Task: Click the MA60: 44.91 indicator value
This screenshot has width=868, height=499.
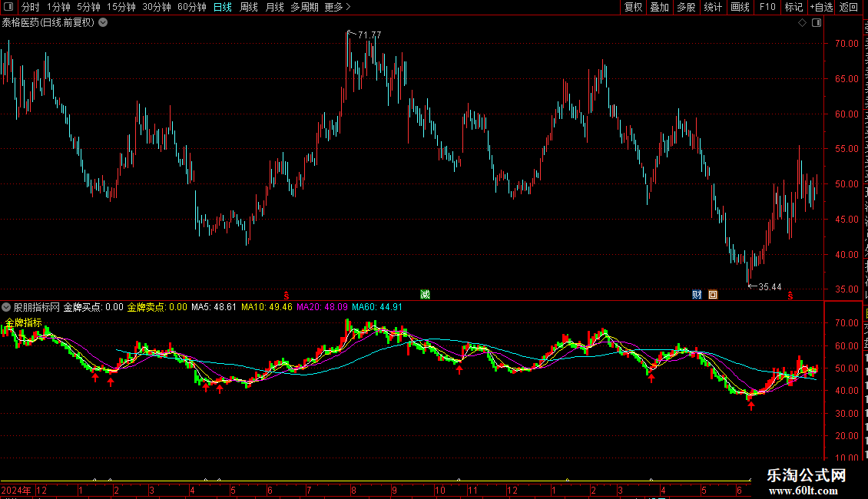Action: coord(377,307)
